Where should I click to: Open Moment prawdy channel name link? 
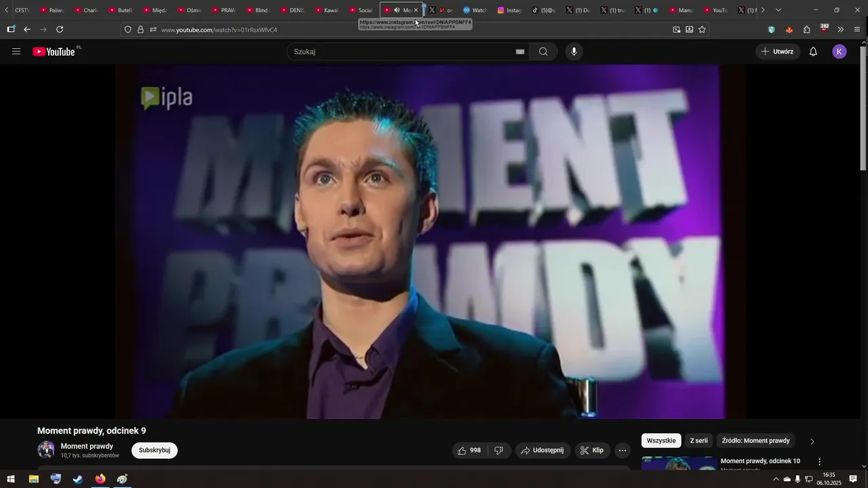pos(87,446)
